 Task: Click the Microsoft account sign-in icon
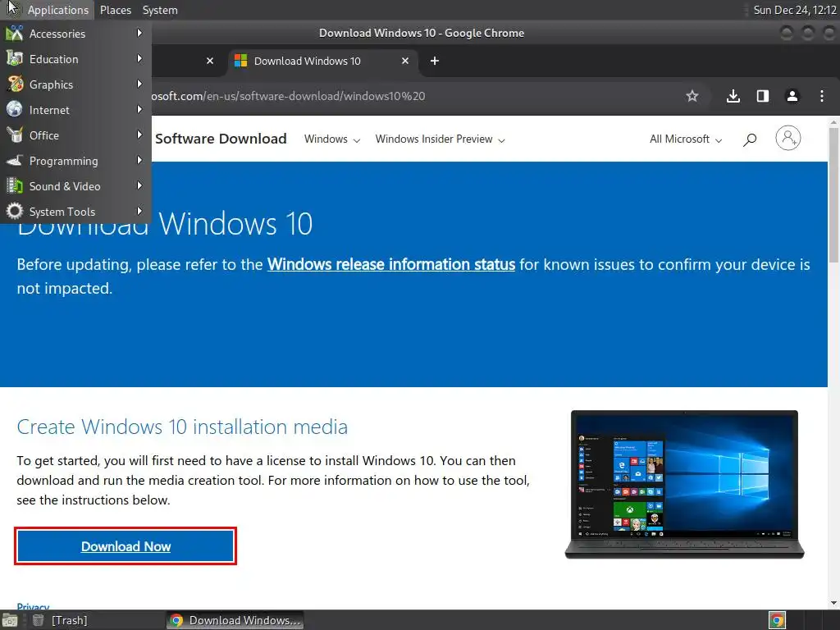[788, 138]
